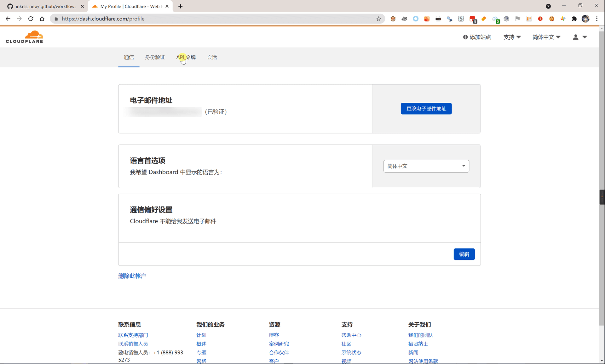Image resolution: width=605 pixels, height=364 pixels.
Task: Open the Chrome profile avatar
Action: pos(585,19)
